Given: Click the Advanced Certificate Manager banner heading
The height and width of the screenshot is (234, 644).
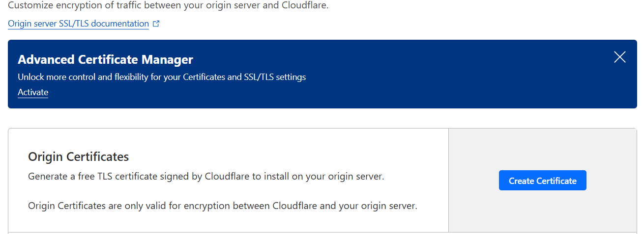Looking at the screenshot, I should [x=105, y=60].
